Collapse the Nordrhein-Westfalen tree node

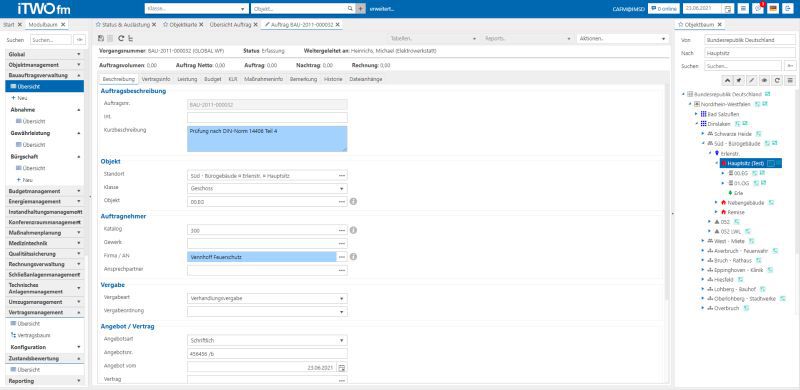coord(690,104)
